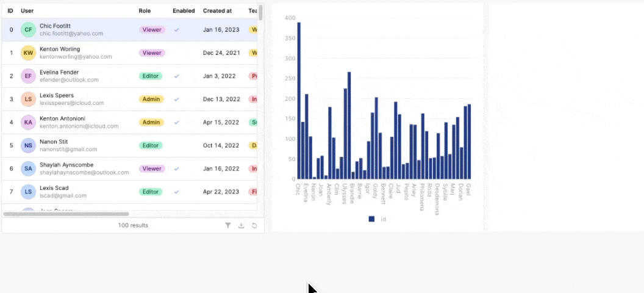
Task: Click the ID column header
Action: [10, 11]
